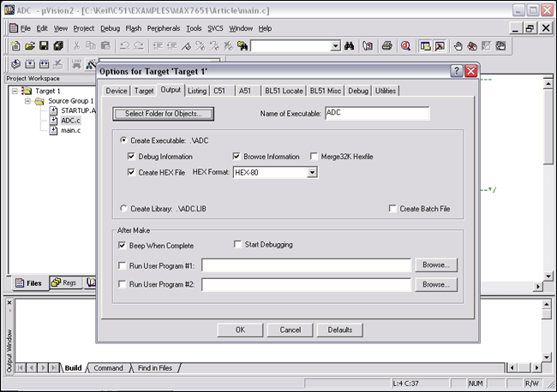Image resolution: width=557 pixels, height=392 pixels.
Task: Collapse the Target 1 tree node
Action: [x=15, y=92]
